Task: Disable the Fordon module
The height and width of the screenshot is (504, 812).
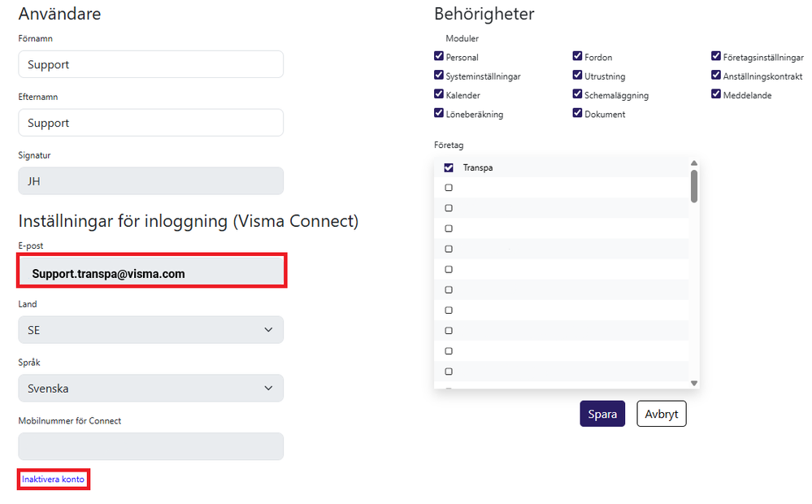Action: coord(577,57)
